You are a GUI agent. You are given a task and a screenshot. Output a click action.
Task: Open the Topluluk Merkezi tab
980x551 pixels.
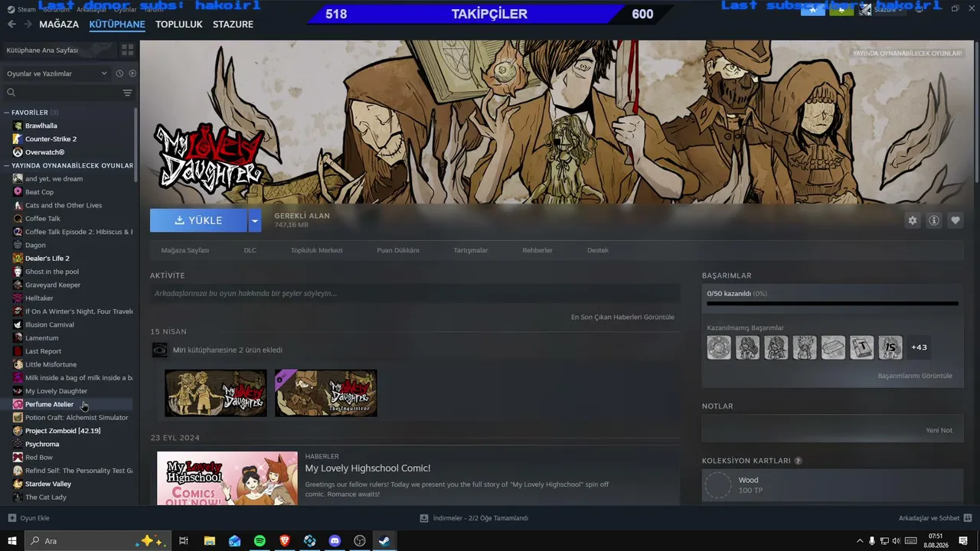(316, 250)
